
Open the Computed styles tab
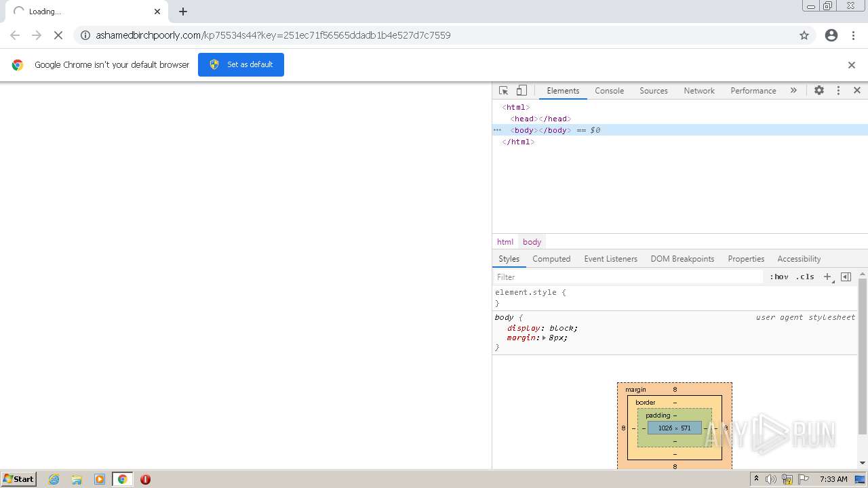click(551, 259)
